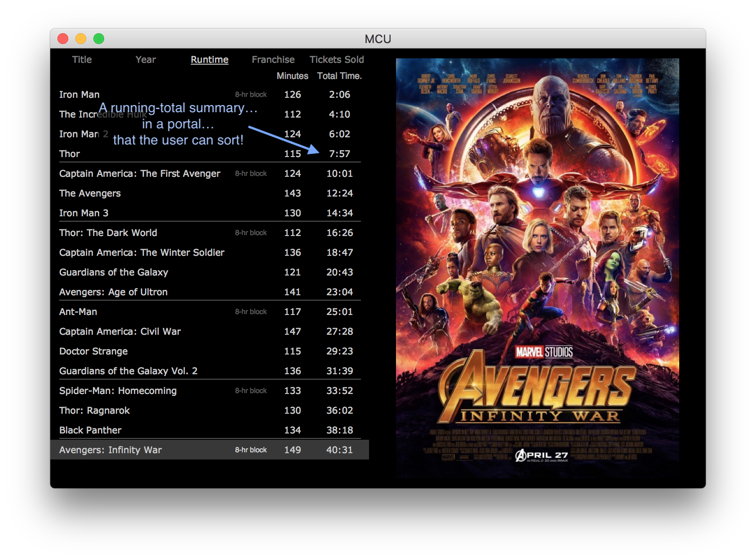The width and height of the screenshot is (756, 560).
Task: Choose The Avengers in the list
Action: click(90, 193)
